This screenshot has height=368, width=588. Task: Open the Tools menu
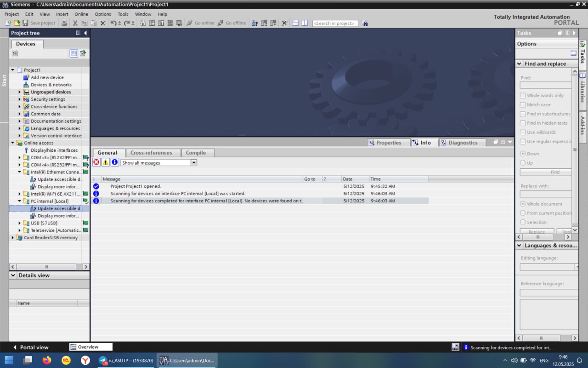(x=123, y=14)
